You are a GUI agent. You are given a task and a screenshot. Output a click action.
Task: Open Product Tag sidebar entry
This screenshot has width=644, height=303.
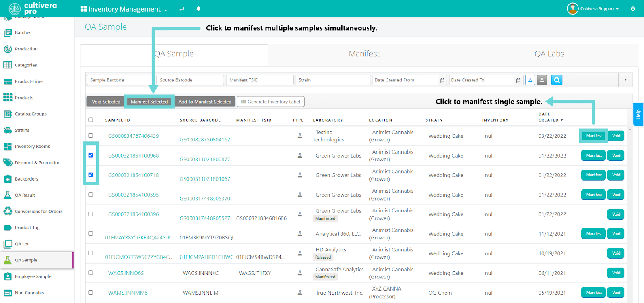(27, 228)
